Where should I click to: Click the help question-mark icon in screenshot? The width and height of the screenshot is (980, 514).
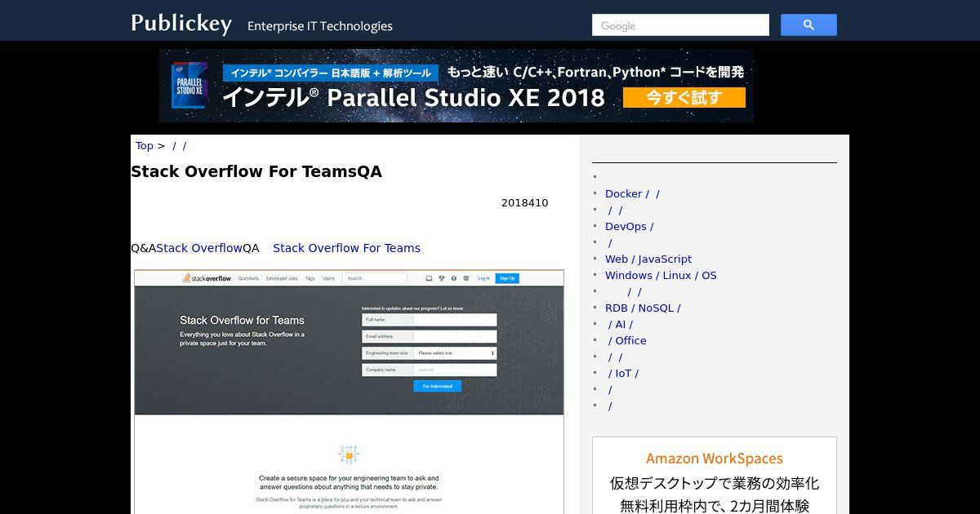[x=454, y=278]
